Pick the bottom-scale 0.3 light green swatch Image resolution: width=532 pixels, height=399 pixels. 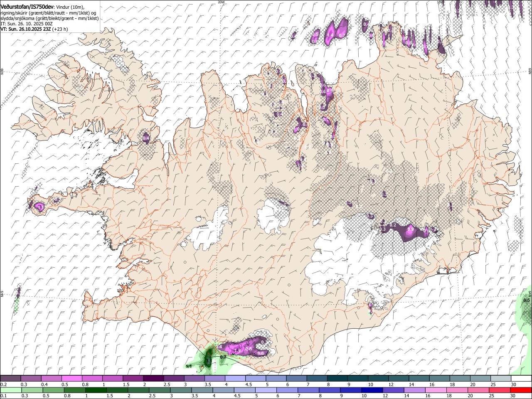point(32,390)
